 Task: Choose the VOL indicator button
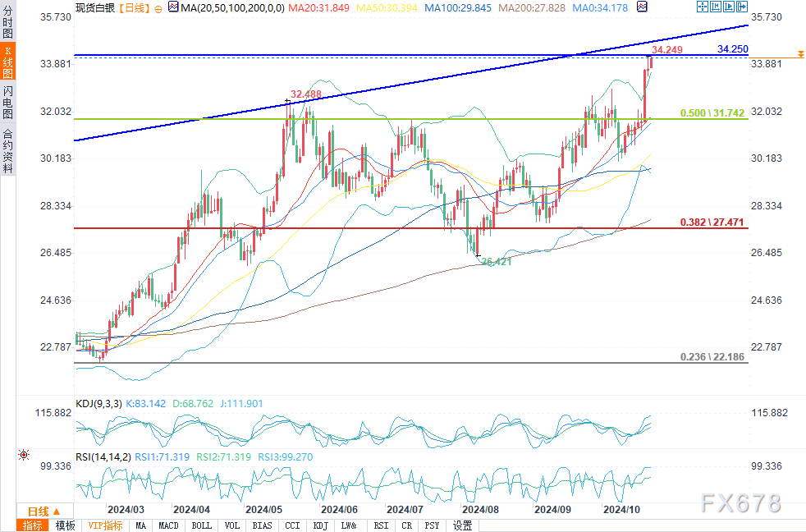click(231, 525)
